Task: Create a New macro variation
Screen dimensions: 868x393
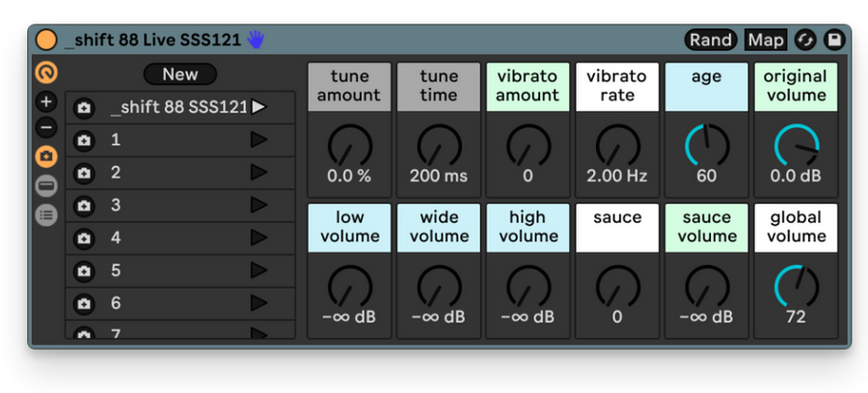Action: point(180,74)
